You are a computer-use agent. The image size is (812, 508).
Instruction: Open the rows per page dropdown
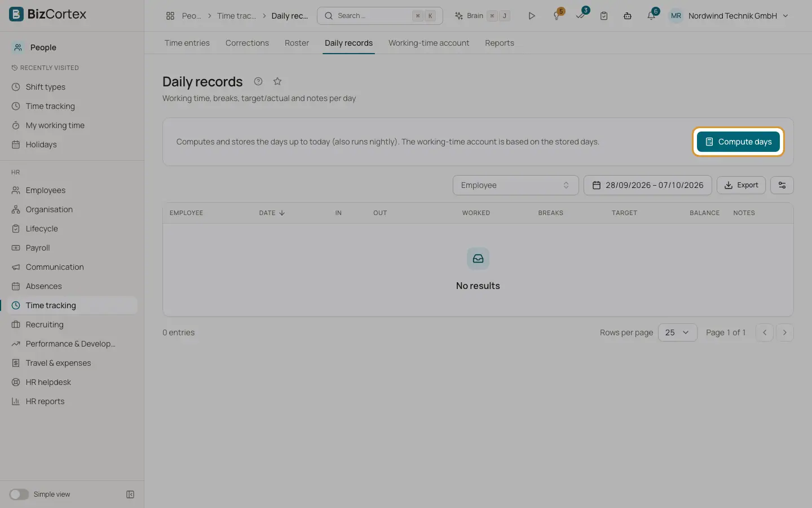pyautogui.click(x=677, y=332)
